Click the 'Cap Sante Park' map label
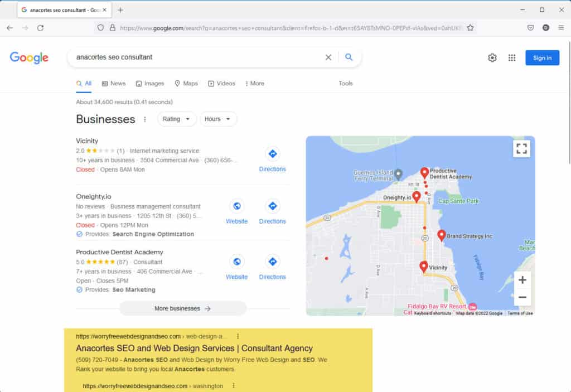This screenshot has height=392, width=571. pyautogui.click(x=458, y=201)
